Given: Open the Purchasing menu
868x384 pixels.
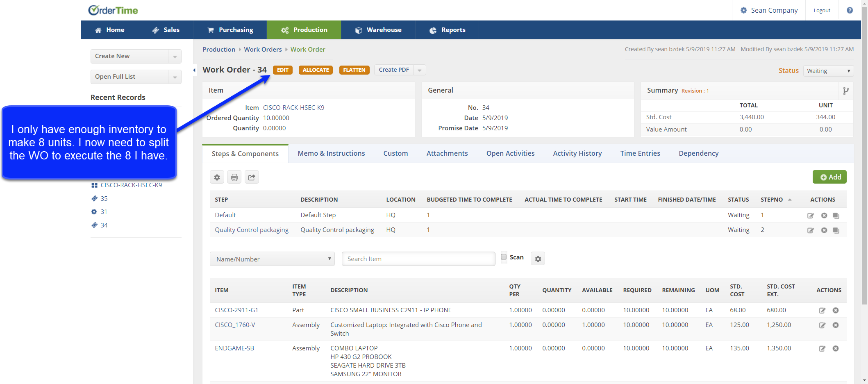Looking at the screenshot, I should coord(230,30).
